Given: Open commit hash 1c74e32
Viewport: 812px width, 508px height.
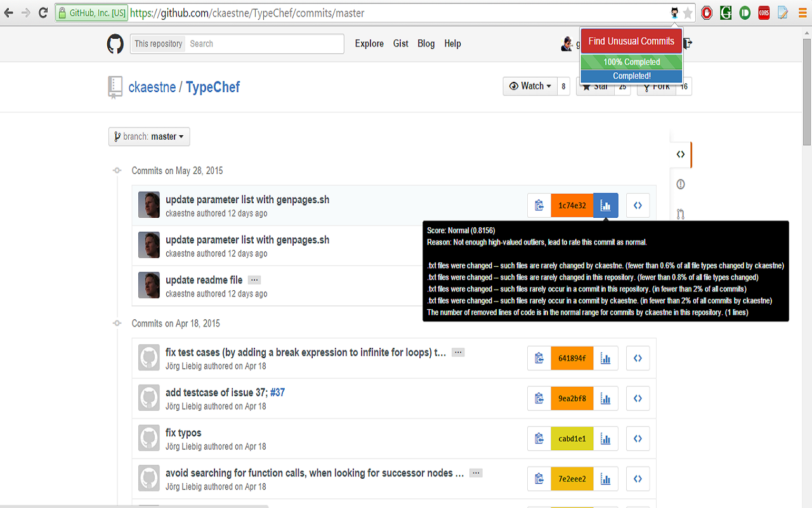Looking at the screenshot, I should point(572,205).
